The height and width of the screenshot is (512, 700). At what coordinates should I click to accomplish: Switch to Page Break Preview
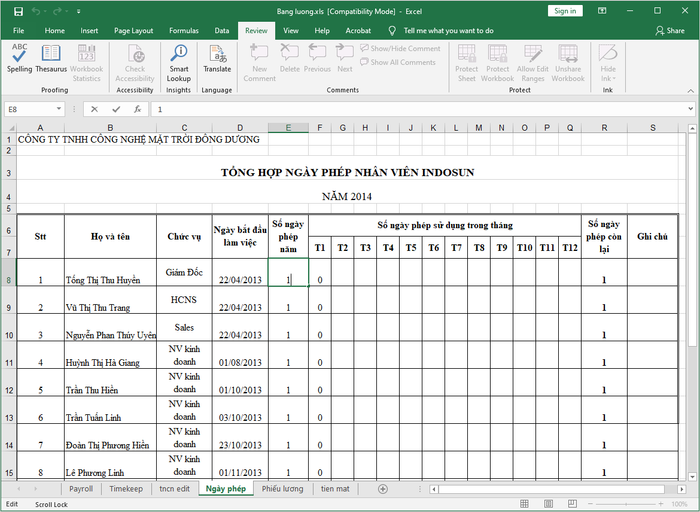571,504
